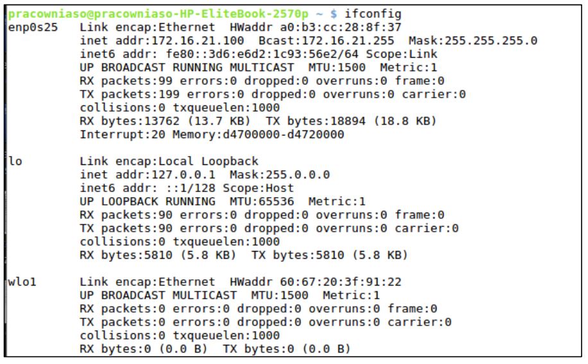Click the lo loopback interface name
The width and height of the screenshot is (588, 364).
tap(15, 161)
